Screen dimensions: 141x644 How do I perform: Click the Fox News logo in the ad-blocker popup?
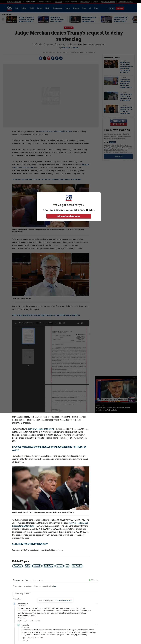point(69,198)
